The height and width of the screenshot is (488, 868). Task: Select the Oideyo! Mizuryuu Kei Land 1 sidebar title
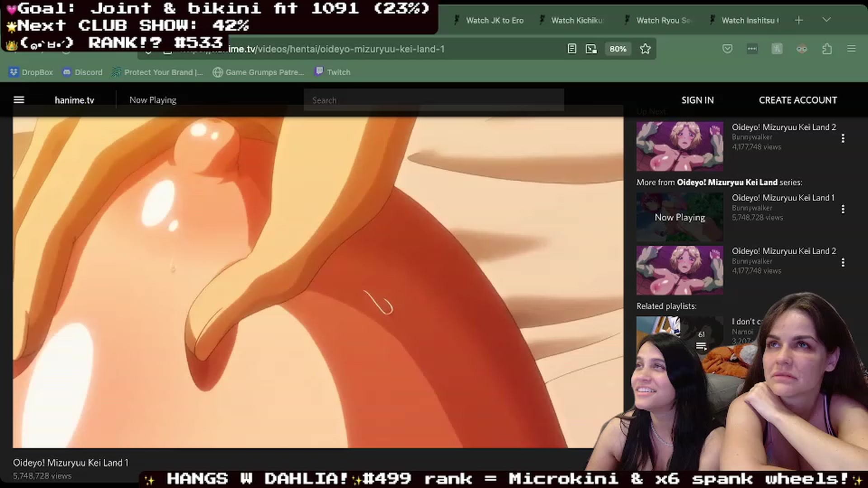783,197
